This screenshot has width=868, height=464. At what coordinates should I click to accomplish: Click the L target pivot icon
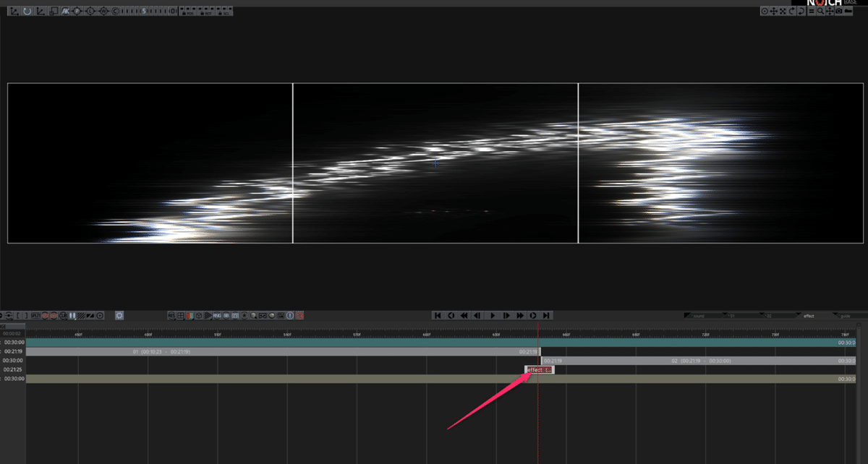[x=90, y=11]
